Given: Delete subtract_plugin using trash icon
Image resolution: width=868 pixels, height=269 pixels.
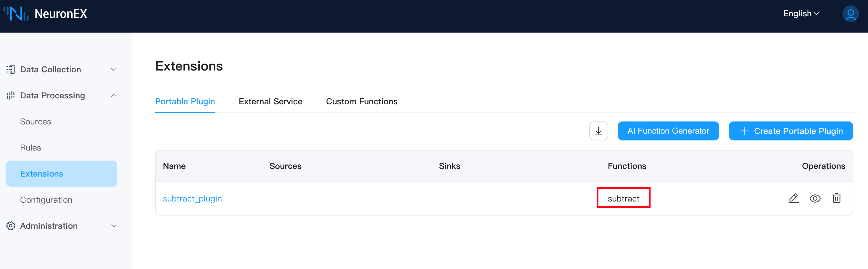Looking at the screenshot, I should pos(836,198).
